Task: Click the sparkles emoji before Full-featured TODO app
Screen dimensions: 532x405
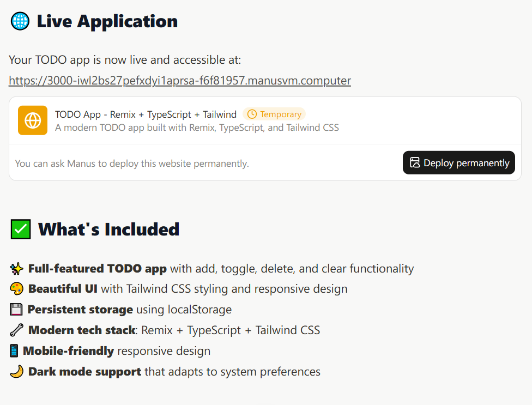Action: tap(16, 269)
